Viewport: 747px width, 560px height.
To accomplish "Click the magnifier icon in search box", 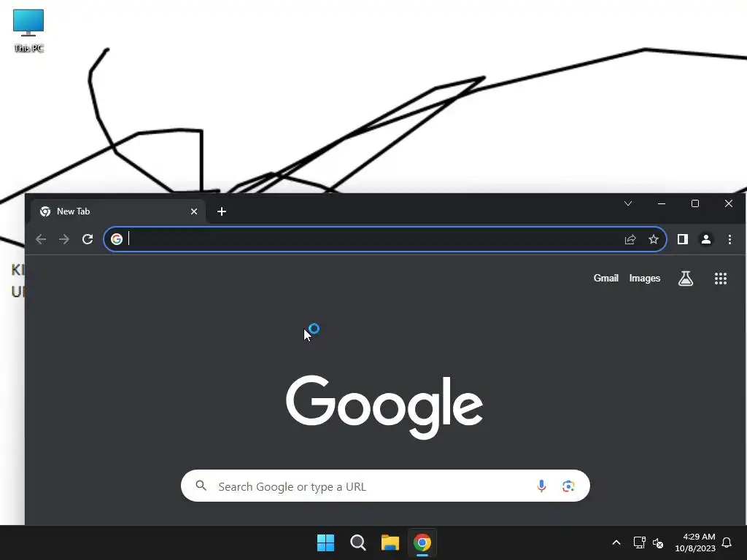I will tap(201, 486).
